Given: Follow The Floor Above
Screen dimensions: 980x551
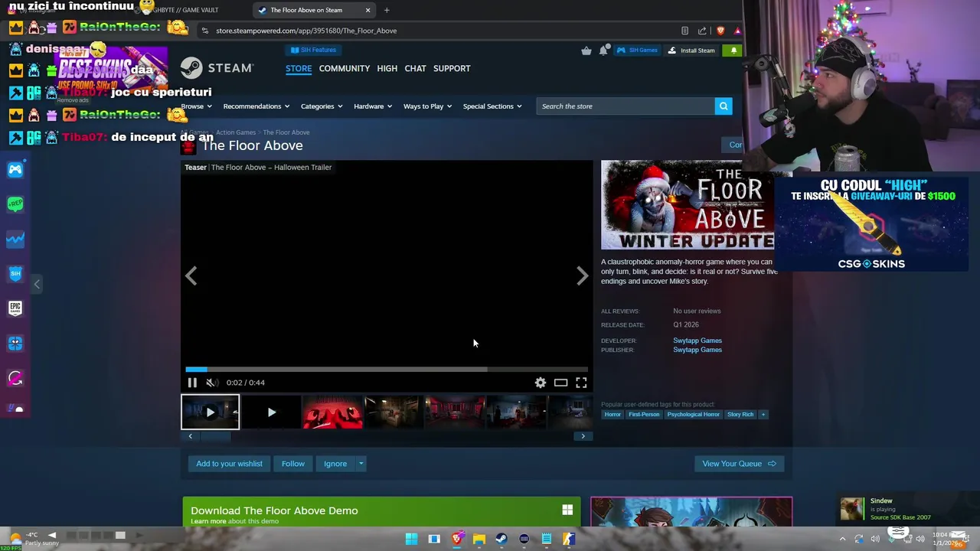Looking at the screenshot, I should point(293,464).
